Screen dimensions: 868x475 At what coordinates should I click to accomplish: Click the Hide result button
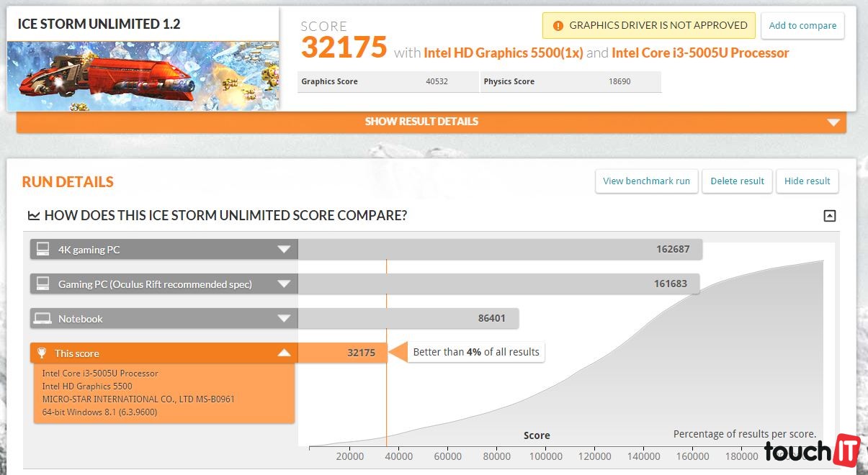pos(807,181)
